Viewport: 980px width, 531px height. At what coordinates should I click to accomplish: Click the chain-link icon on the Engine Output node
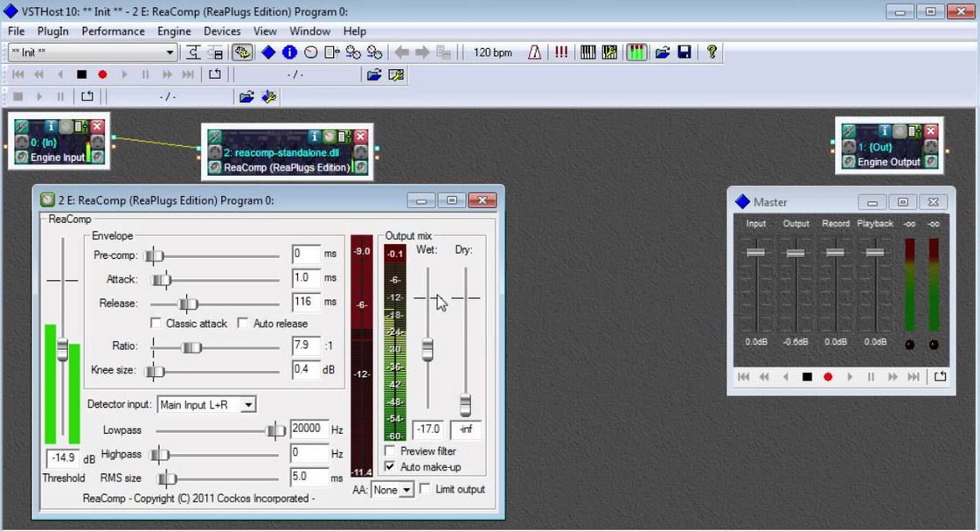tap(848, 130)
